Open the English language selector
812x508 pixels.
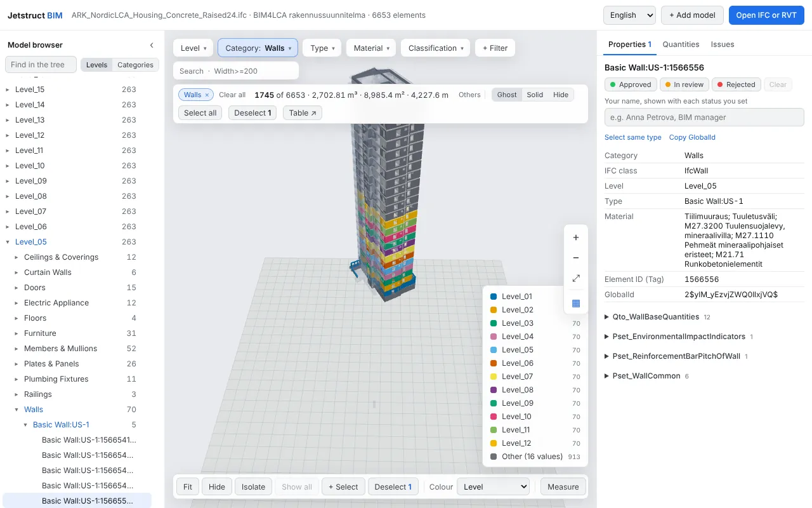[629, 15]
